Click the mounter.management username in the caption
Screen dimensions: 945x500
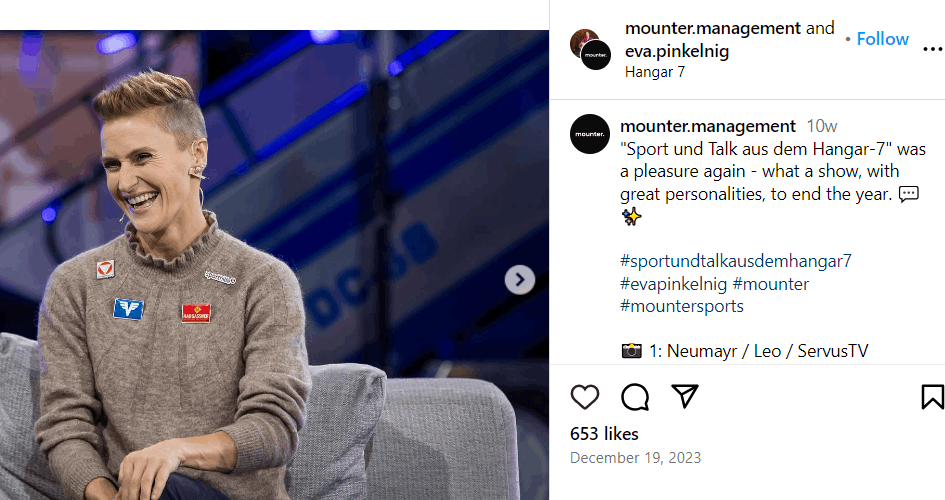pos(708,126)
